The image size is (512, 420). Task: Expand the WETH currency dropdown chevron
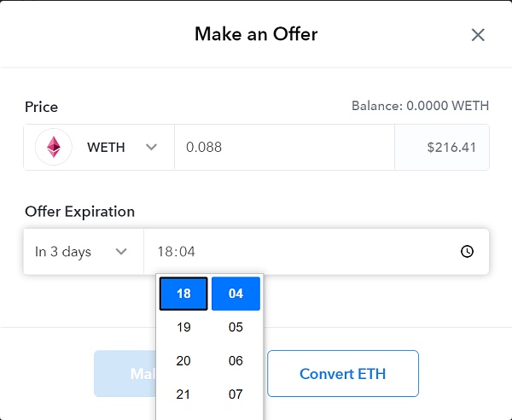pyautogui.click(x=152, y=147)
